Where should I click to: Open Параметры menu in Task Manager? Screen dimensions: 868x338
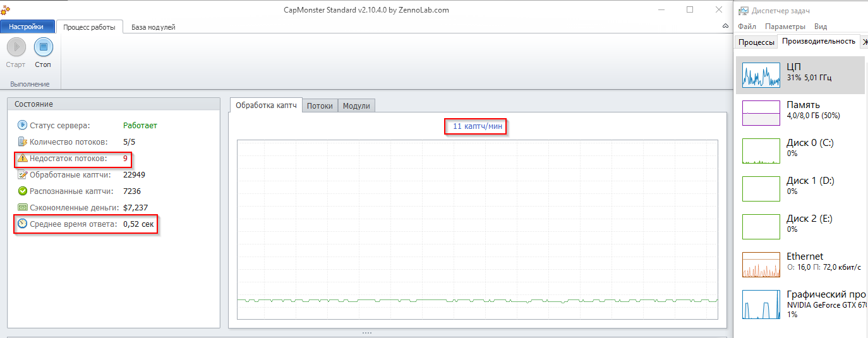coord(785,27)
